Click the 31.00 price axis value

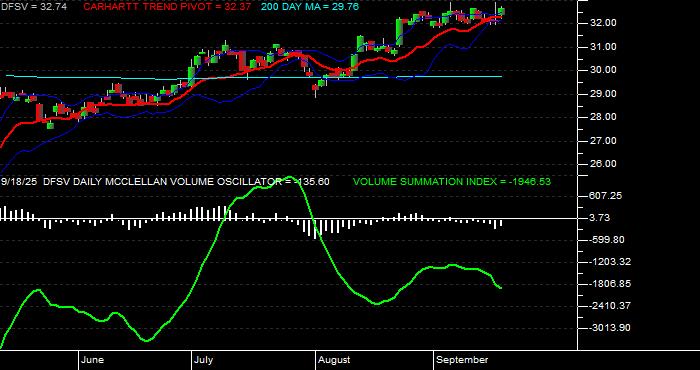[x=604, y=47]
